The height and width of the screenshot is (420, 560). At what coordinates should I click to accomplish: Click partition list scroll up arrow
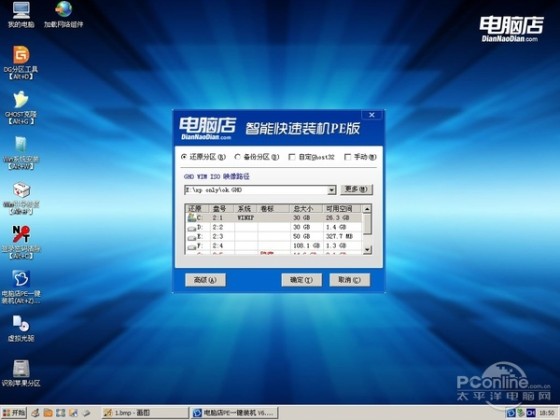pyautogui.click(x=367, y=209)
